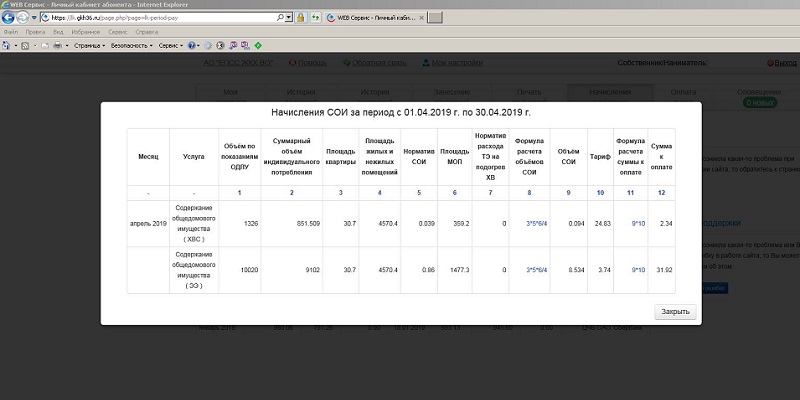Click the green diamond icon in command bar
This screenshot has height=400, width=800.
click(x=258, y=45)
